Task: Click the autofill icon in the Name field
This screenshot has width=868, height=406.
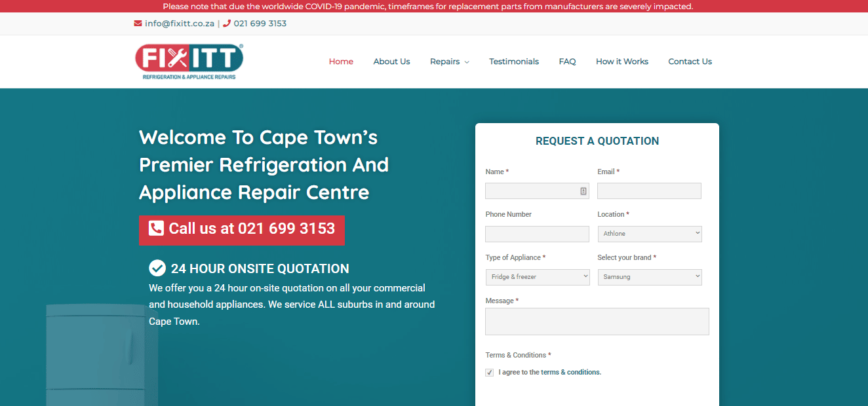Action: [583, 191]
